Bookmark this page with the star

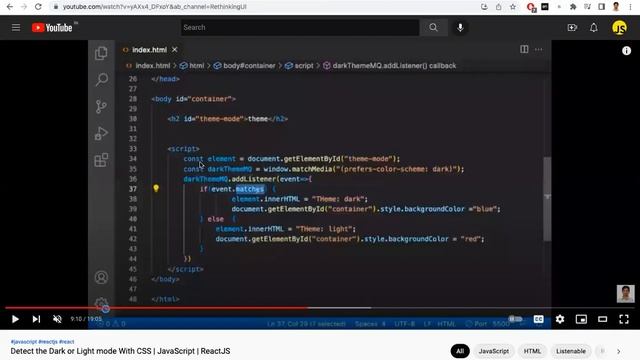point(513,7)
